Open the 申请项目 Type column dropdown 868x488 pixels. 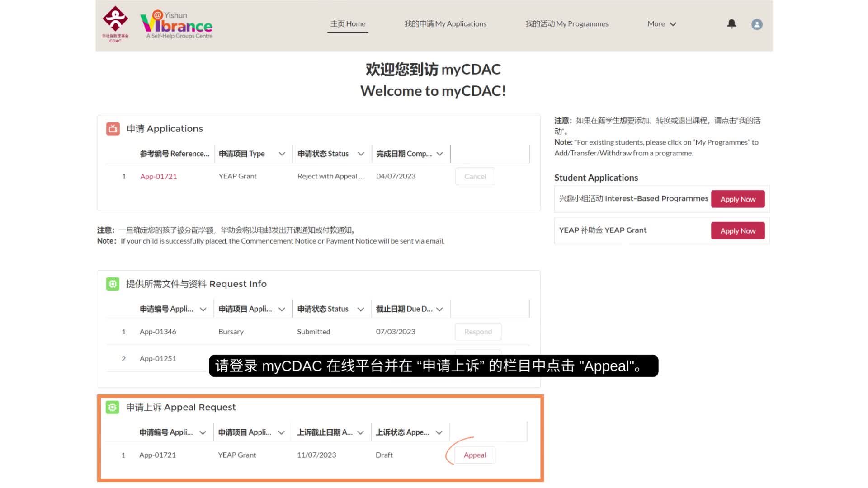(x=282, y=153)
